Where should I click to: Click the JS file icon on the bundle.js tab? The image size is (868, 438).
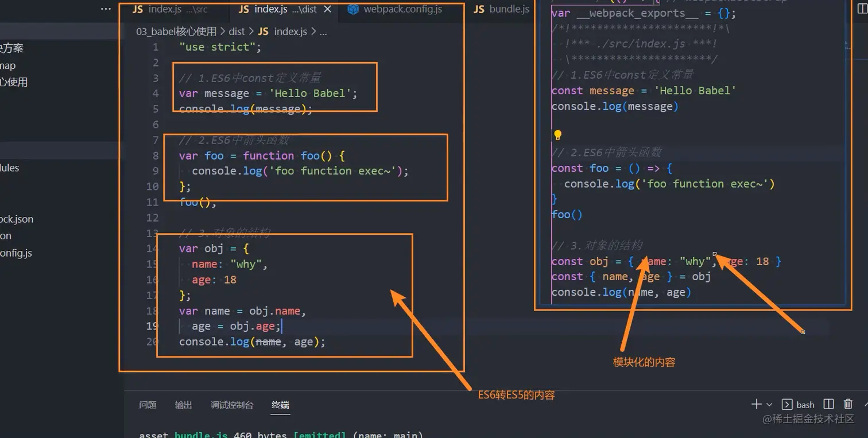479,9
